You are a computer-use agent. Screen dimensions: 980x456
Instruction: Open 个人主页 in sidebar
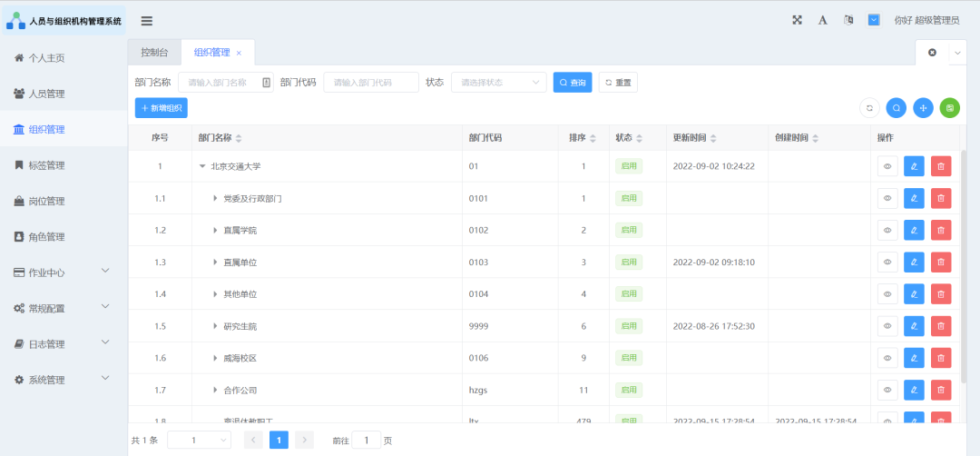(63, 58)
